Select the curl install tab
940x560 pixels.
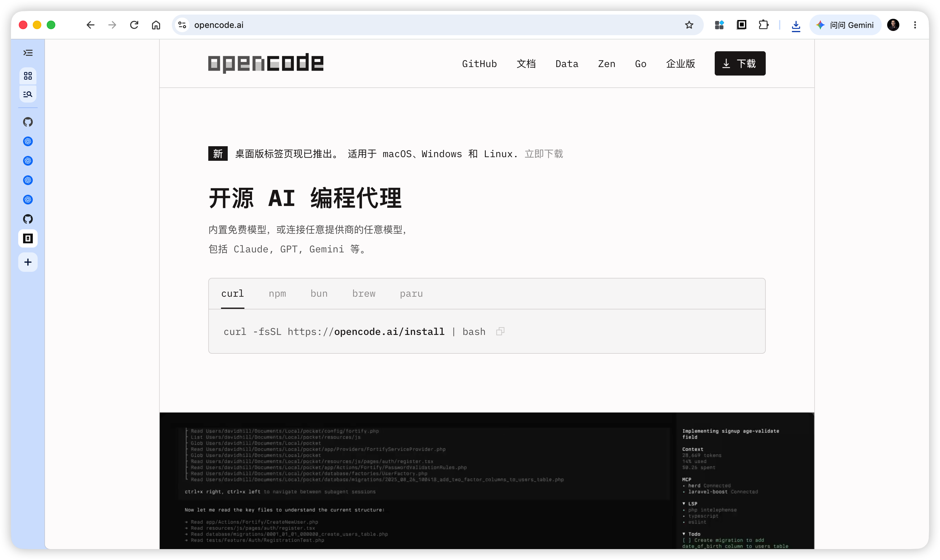coord(233,294)
